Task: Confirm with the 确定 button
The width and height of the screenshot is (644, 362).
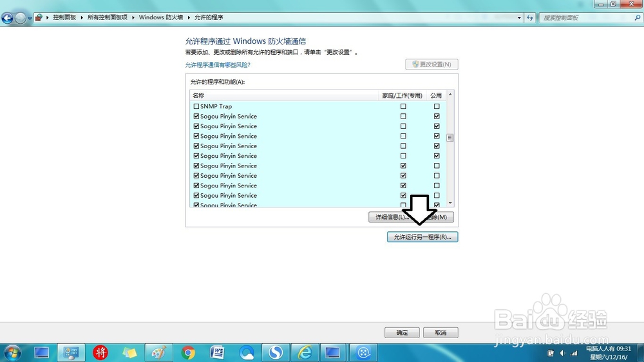Action: coord(402,332)
